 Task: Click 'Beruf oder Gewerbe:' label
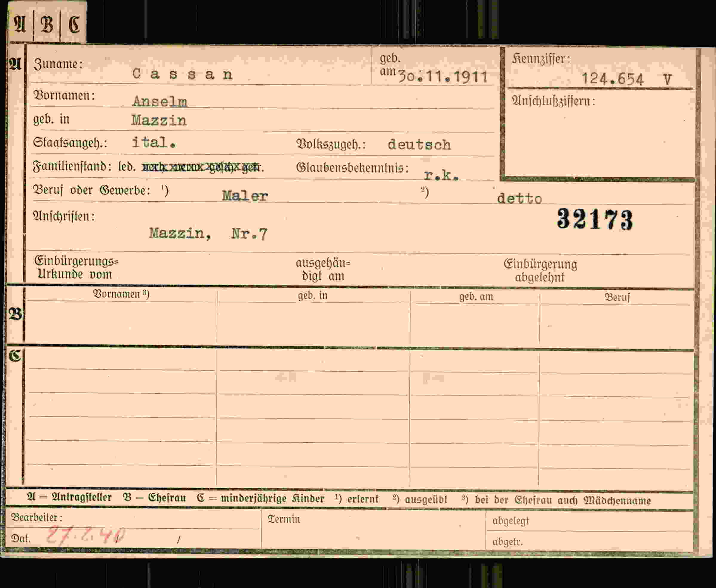pyautogui.click(x=91, y=190)
